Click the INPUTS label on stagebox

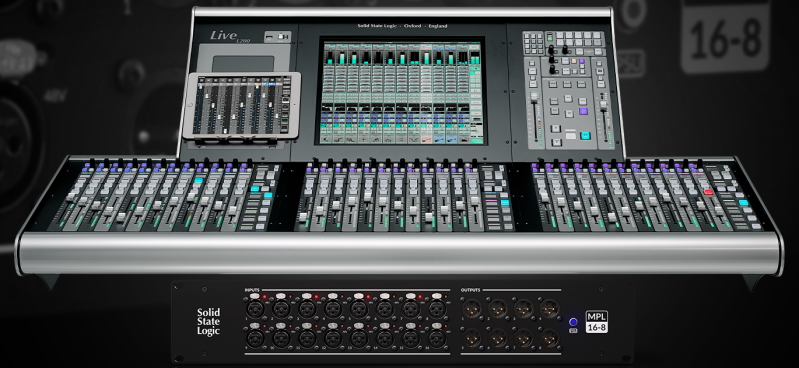[x=252, y=290]
